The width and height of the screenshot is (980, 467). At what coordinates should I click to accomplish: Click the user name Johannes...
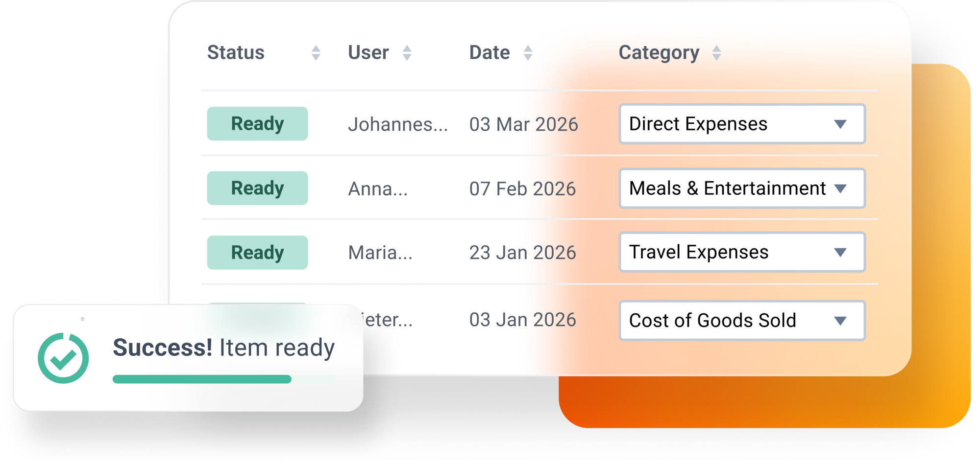point(397,124)
